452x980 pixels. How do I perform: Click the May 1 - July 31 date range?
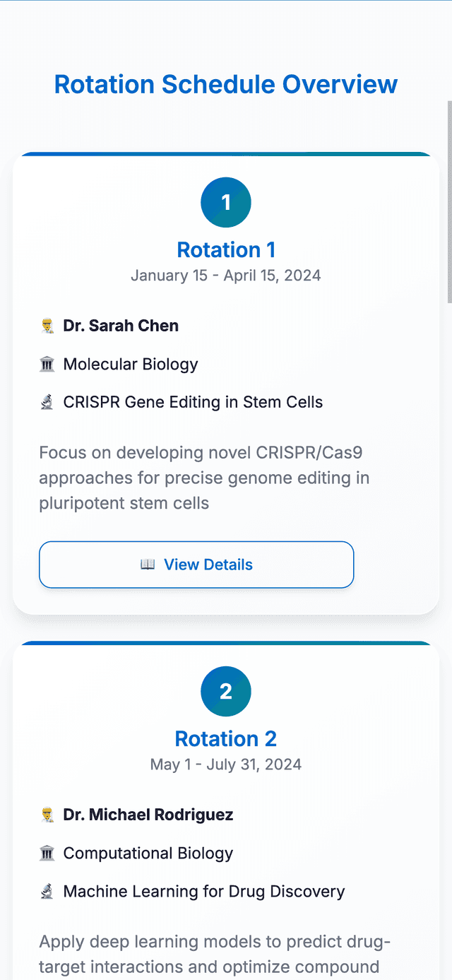(226, 764)
